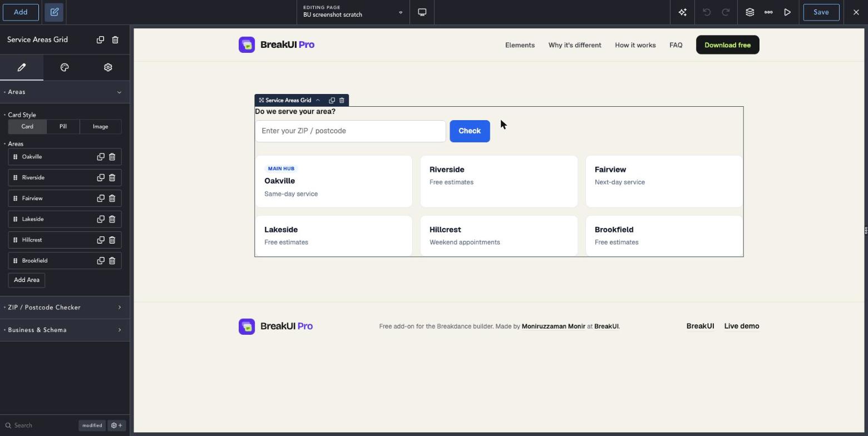
Task: Delete the Brookfield area item
Action: [x=112, y=261]
